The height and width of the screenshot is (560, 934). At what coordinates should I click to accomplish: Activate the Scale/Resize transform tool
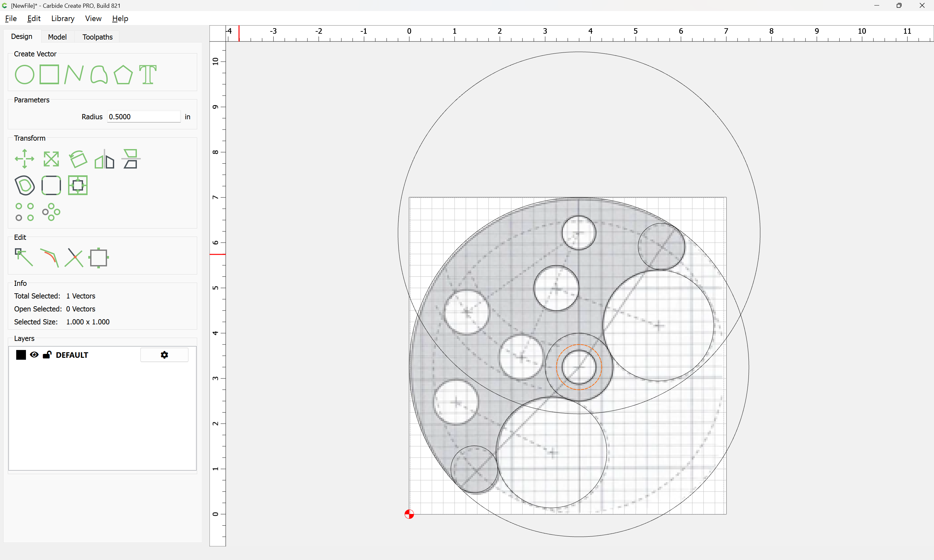[x=51, y=159]
